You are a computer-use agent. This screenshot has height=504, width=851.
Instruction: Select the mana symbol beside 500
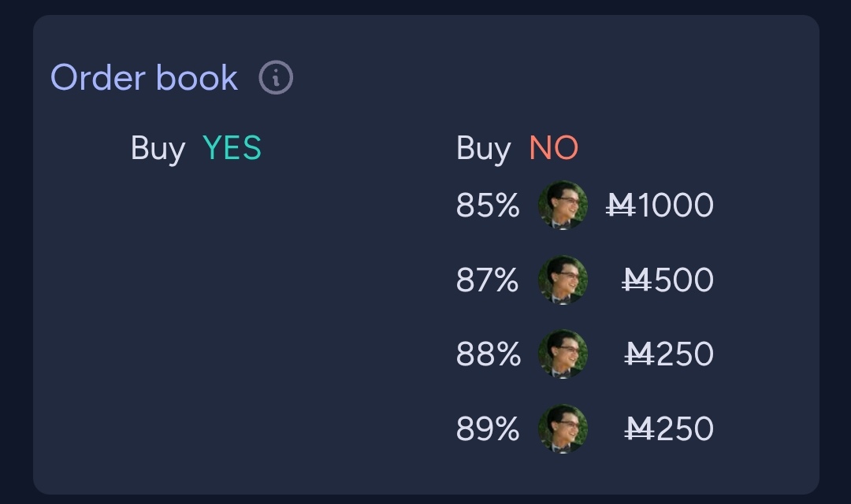point(637,280)
